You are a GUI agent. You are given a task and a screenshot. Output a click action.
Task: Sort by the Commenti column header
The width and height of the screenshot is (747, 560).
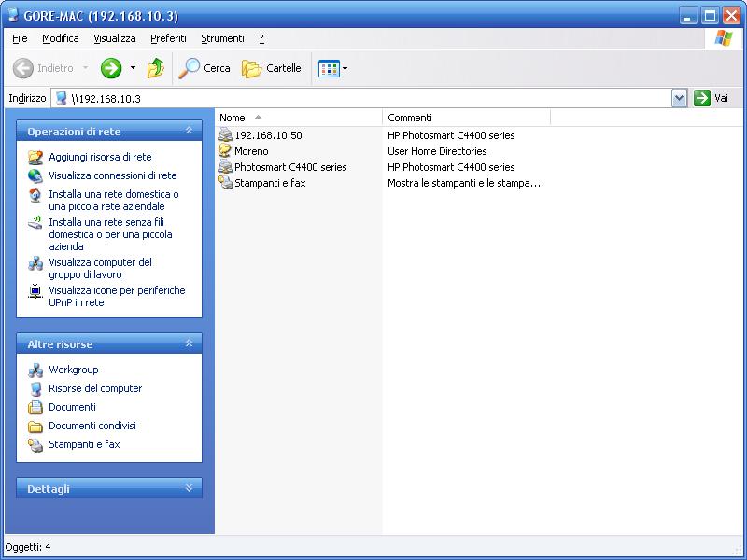[x=466, y=118]
